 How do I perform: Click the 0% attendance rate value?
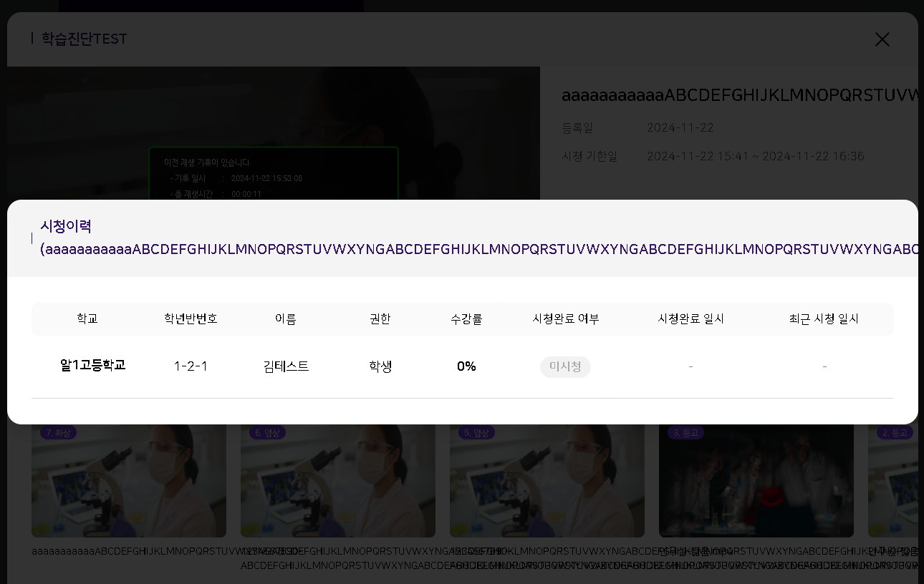point(466,366)
